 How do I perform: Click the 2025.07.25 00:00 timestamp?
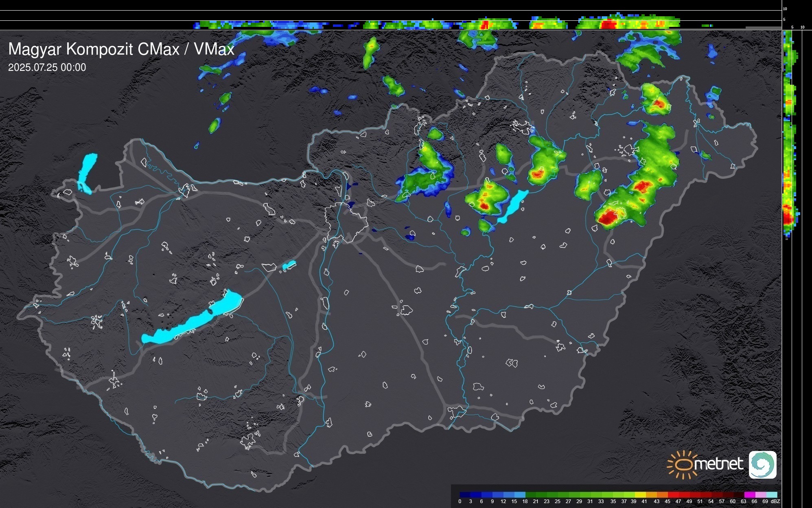click(47, 68)
